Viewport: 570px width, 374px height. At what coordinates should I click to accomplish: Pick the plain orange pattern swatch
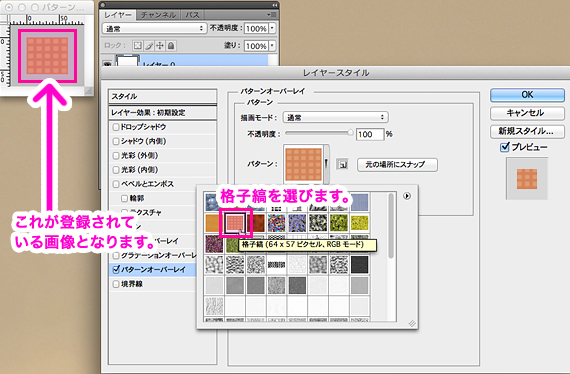click(212, 223)
